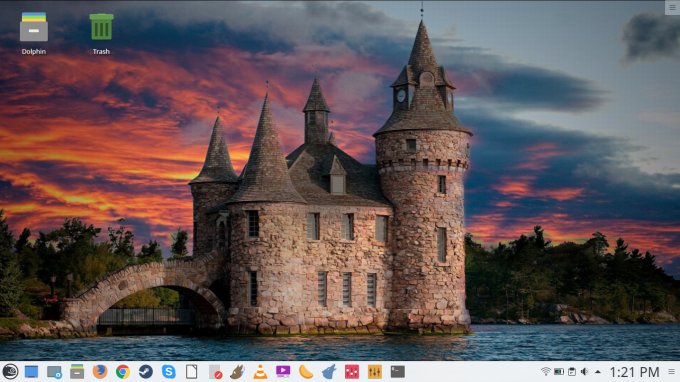
Task: Launch GIMP from the taskbar
Action: coord(237,372)
